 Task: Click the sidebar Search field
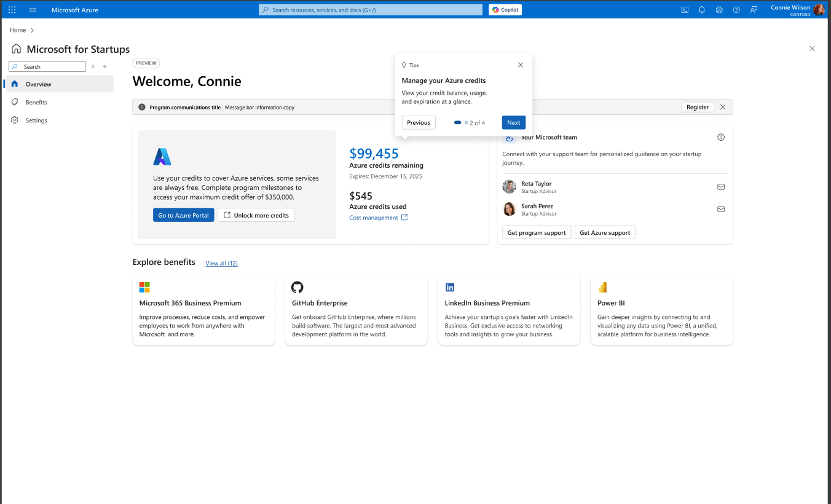click(47, 66)
